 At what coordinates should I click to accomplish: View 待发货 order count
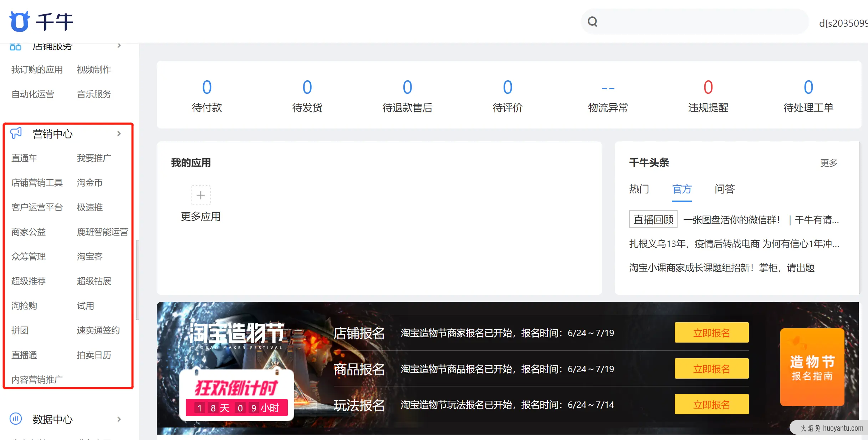pyautogui.click(x=307, y=96)
